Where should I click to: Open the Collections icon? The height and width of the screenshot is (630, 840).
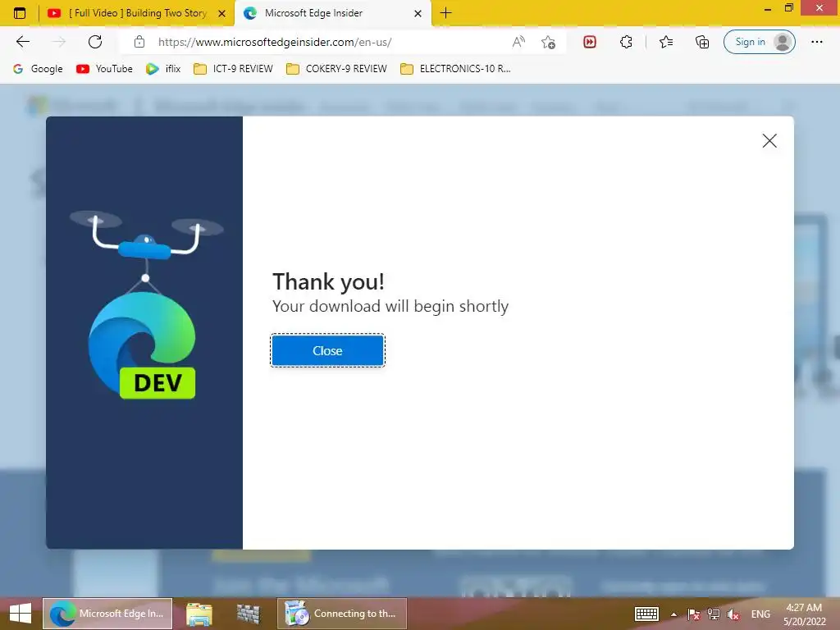pos(702,42)
